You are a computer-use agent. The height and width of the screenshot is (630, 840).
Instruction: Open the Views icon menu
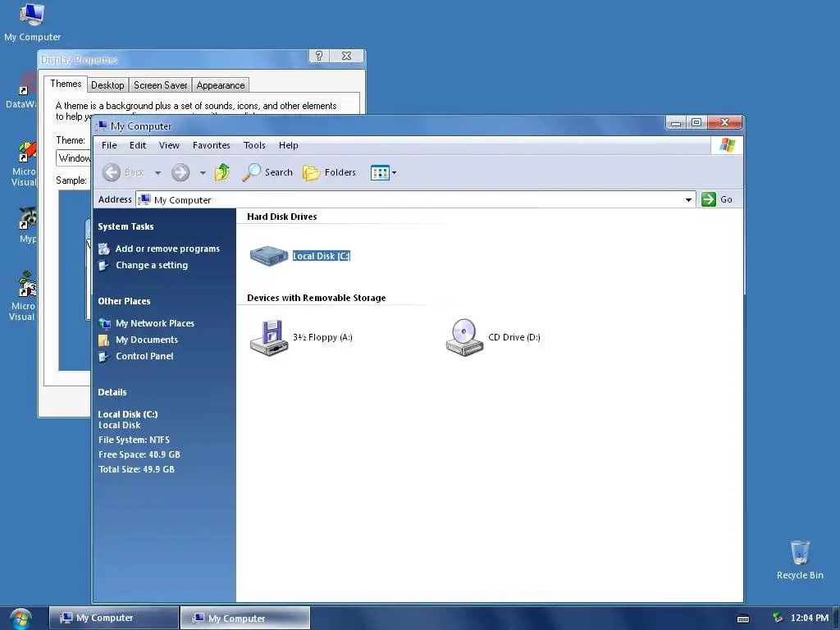tap(383, 172)
